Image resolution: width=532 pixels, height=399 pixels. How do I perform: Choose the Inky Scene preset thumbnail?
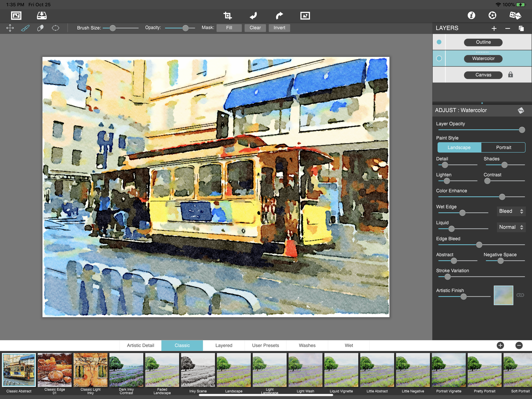coord(198,370)
